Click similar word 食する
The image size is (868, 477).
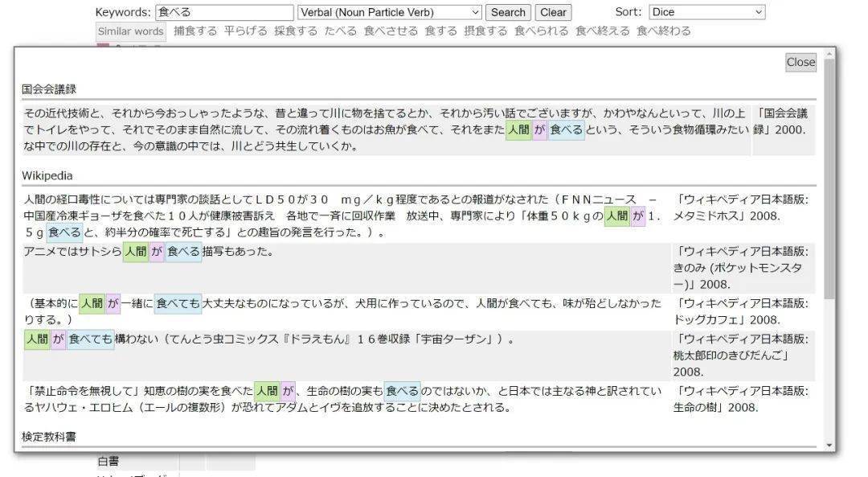click(441, 31)
